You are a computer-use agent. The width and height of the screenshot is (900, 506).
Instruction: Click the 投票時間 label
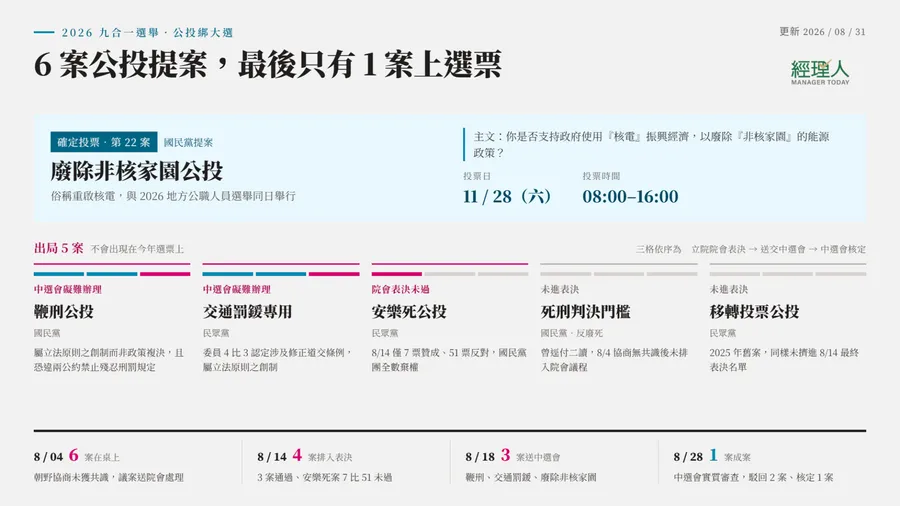601,176
